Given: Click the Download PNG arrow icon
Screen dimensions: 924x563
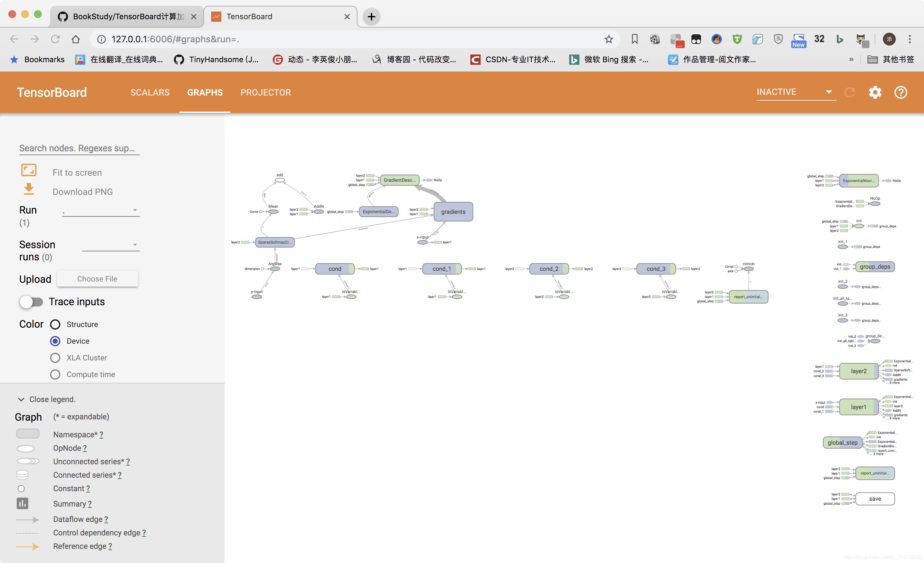Looking at the screenshot, I should tap(29, 189).
